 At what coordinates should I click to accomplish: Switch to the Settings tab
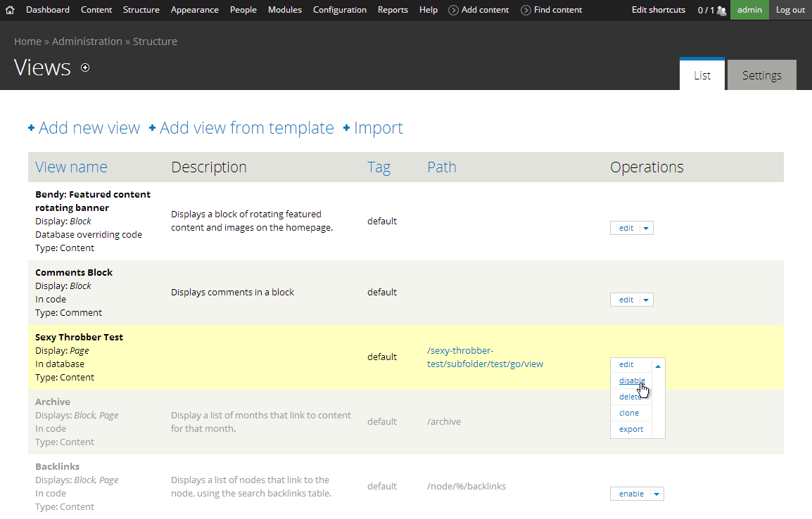[761, 75]
